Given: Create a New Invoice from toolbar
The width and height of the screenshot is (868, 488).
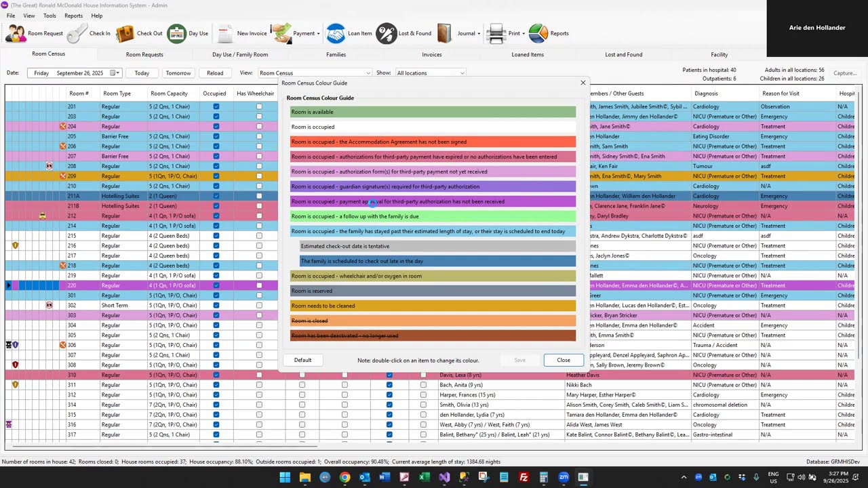Looking at the screenshot, I should tap(241, 33).
